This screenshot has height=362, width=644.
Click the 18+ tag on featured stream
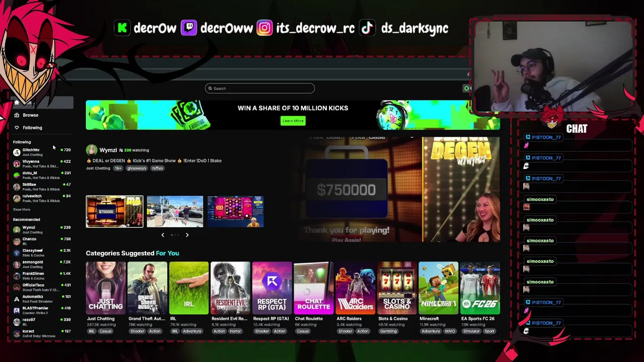click(x=118, y=168)
